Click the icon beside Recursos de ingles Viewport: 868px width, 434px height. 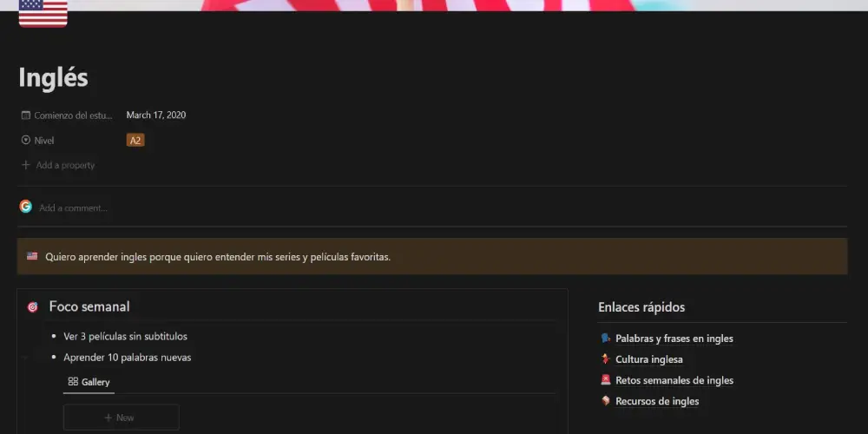[x=606, y=401]
